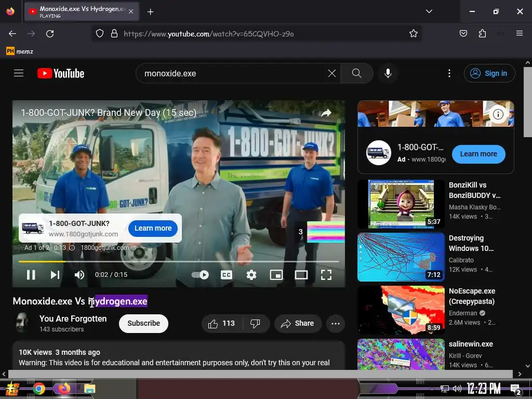Viewport: 532px width, 399px height.
Task: Open File Explorer from taskbar
Action: tap(89, 389)
